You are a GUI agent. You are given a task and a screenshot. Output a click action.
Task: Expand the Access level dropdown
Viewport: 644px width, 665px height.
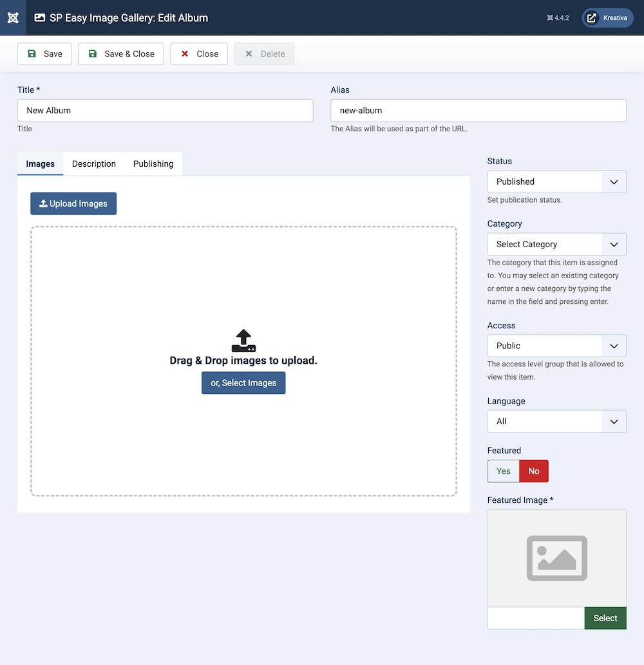(x=556, y=346)
